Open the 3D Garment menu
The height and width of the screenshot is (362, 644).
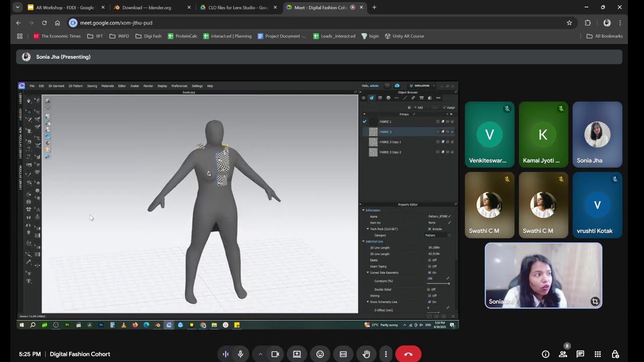tap(56, 86)
